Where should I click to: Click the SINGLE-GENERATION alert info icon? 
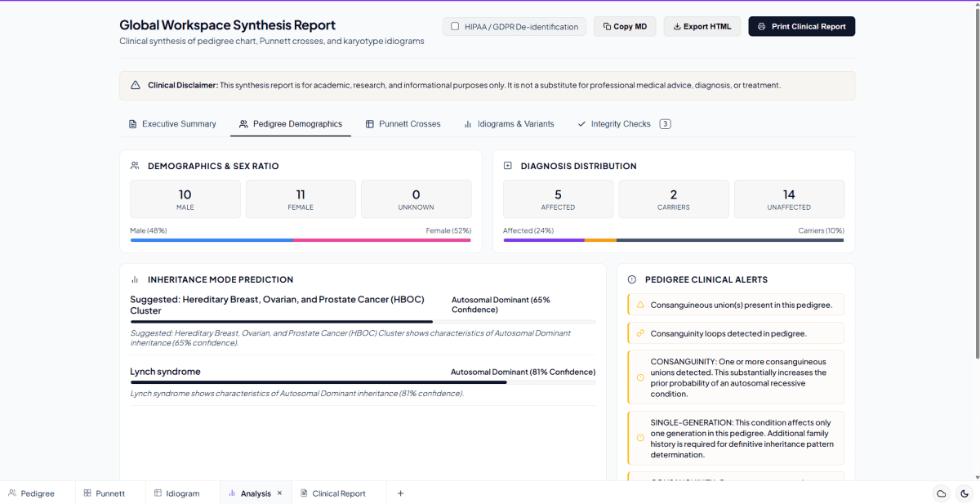(x=640, y=438)
